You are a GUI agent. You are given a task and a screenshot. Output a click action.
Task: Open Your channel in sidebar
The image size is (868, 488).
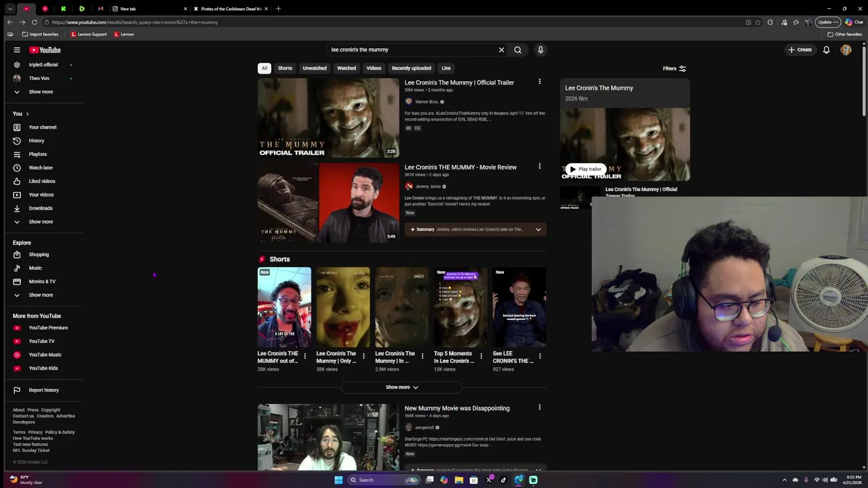(x=43, y=127)
